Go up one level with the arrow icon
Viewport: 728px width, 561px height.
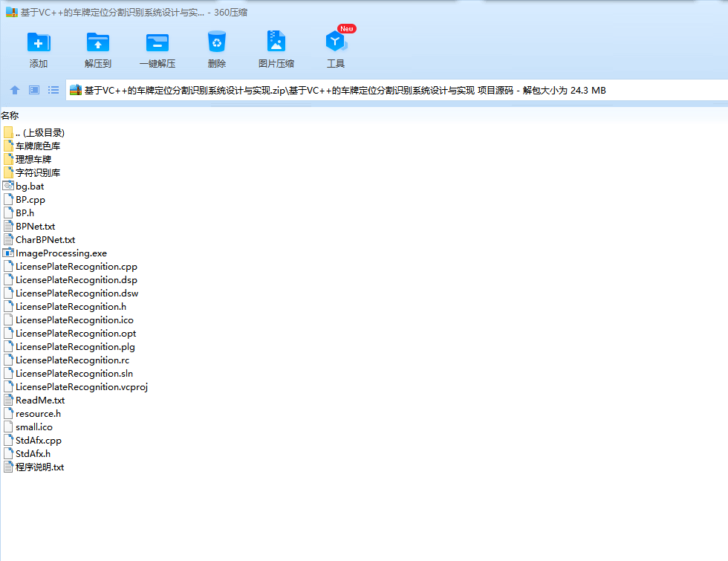[15, 90]
